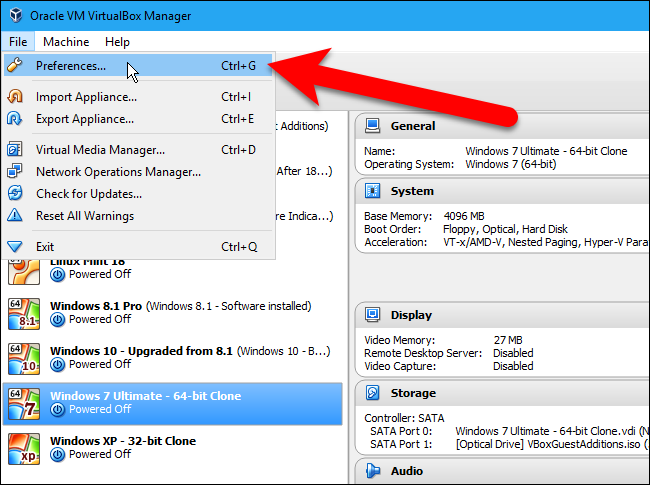Open the File menu
650x485 pixels.
[18, 42]
